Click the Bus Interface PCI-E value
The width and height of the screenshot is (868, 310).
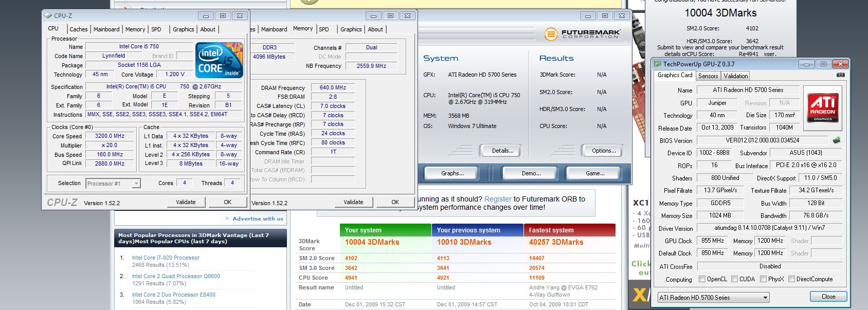point(806,165)
